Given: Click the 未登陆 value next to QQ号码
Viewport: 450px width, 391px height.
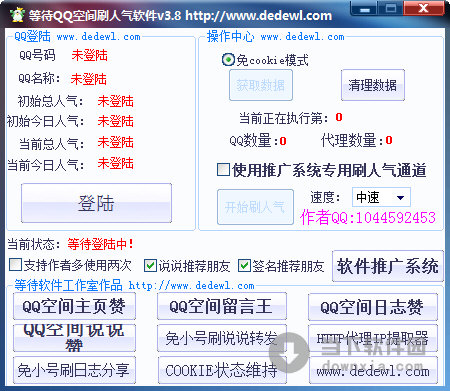Looking at the screenshot, I should click(89, 55).
